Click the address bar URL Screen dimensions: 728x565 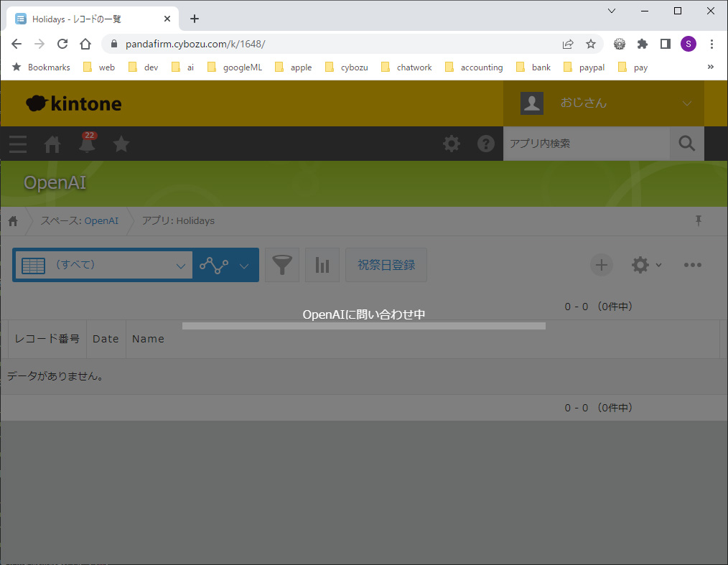[195, 44]
